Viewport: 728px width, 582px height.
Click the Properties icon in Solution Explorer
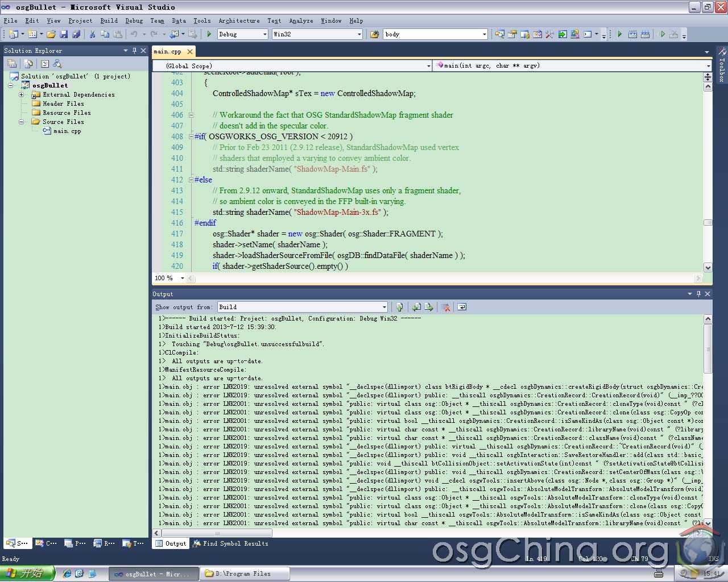pos(12,64)
